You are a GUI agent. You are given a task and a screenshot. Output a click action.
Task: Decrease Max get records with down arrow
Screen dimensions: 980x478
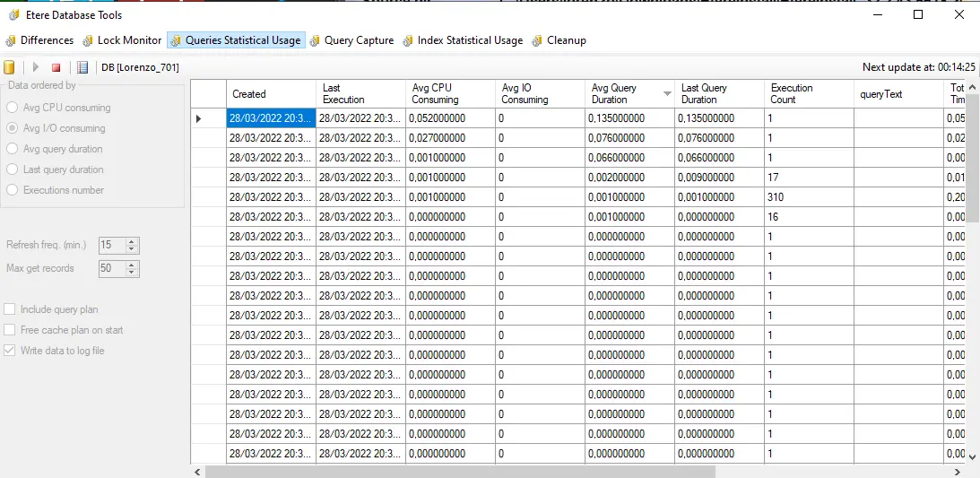tap(132, 272)
